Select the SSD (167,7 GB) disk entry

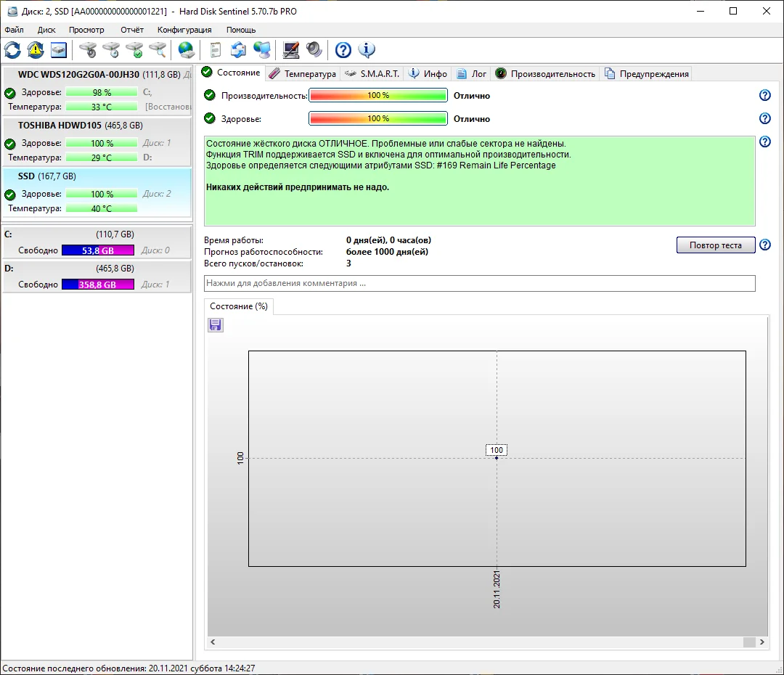(97, 192)
